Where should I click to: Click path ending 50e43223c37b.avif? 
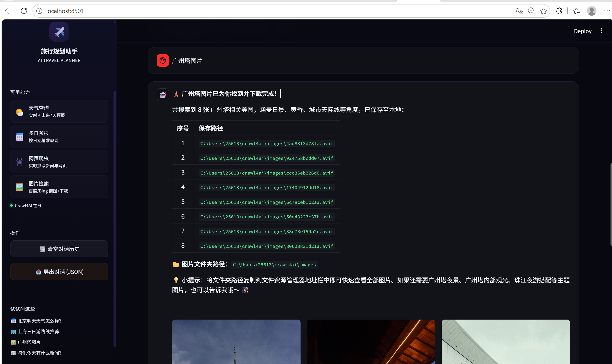[x=267, y=217]
